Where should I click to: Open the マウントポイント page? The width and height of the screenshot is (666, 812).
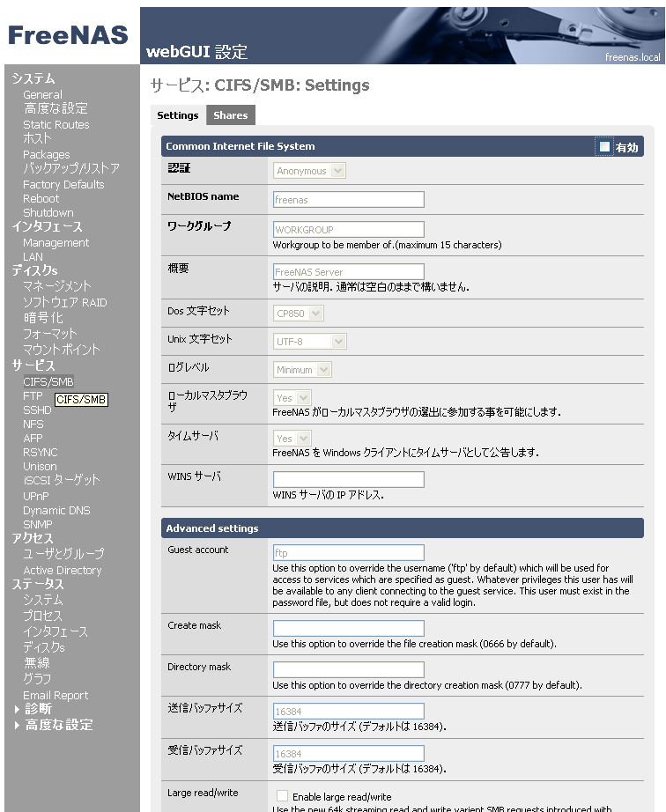click(x=61, y=350)
